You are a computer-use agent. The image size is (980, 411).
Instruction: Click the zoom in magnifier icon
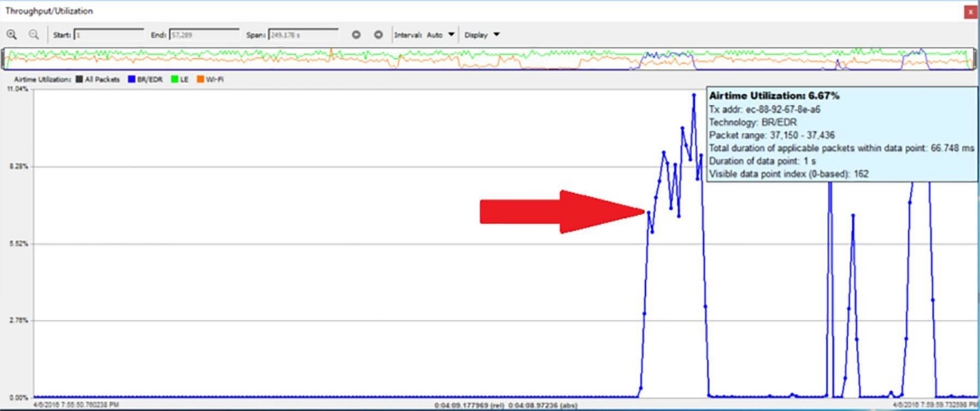click(11, 34)
